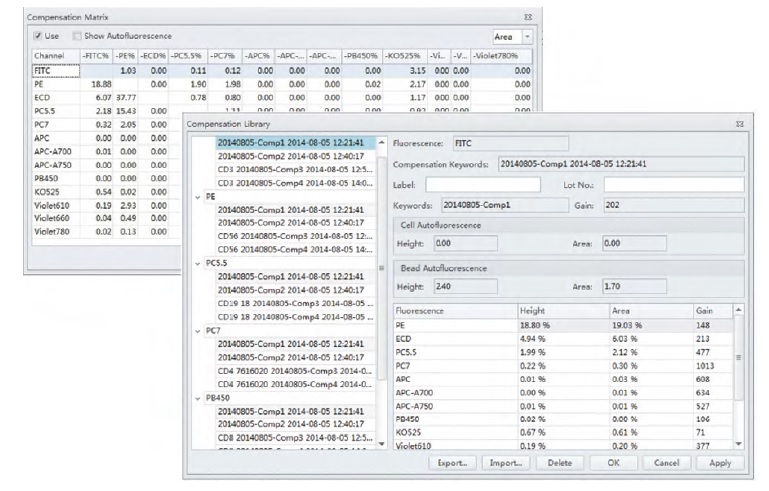Select 20140805-Comp1 entry under PC7
769x491 pixels.
pyautogui.click(x=296, y=344)
